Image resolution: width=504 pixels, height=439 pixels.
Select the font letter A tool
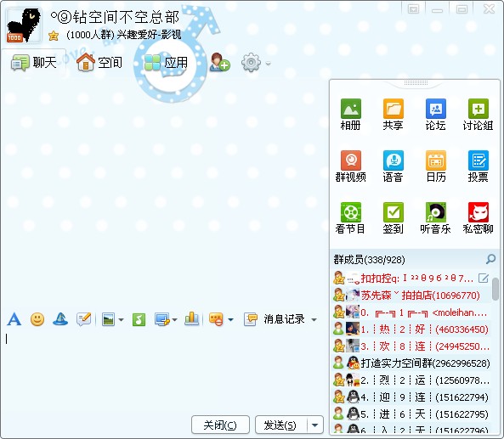tap(14, 319)
